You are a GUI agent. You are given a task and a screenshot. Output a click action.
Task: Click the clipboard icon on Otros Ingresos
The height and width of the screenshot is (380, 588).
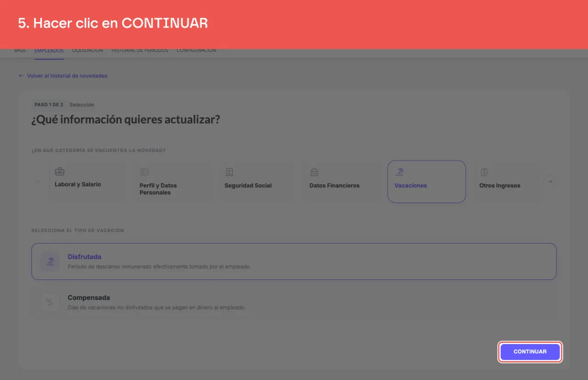coord(484,172)
